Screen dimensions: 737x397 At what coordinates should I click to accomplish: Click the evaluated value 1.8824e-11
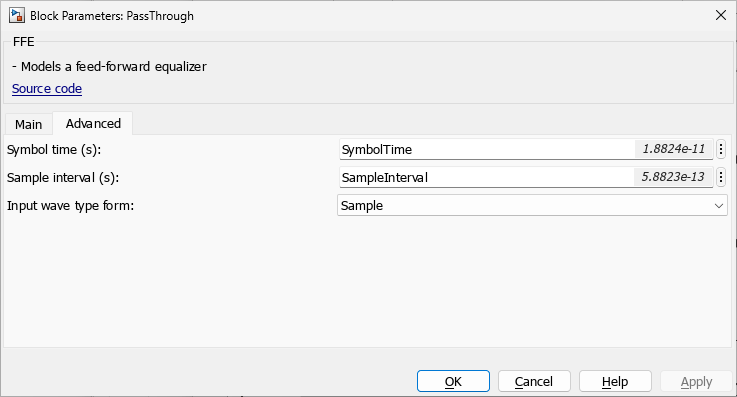coord(674,149)
